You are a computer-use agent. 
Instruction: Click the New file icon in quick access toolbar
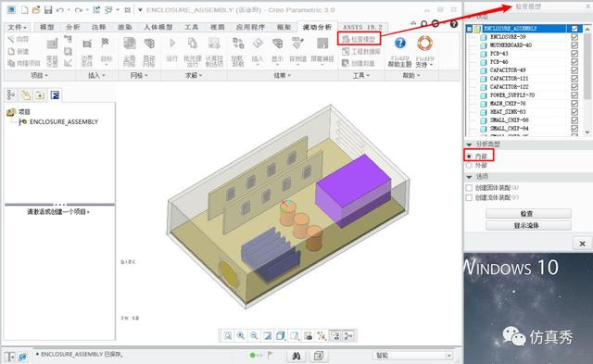(25, 10)
